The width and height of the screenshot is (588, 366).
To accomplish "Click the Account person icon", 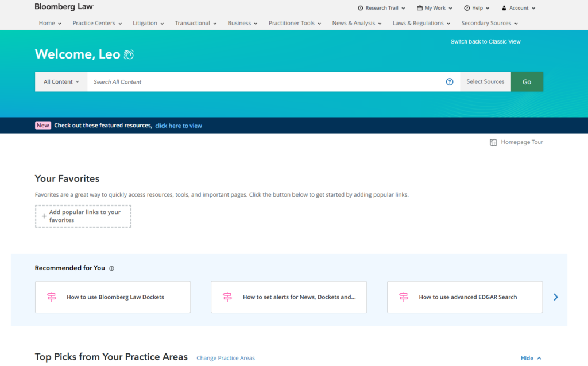I will [504, 9].
